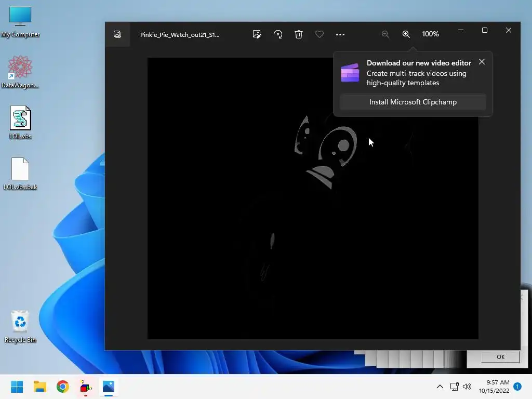Screen dimensions: 532x399
Task: Select the My Computer desktop icon
Action: tap(20, 22)
